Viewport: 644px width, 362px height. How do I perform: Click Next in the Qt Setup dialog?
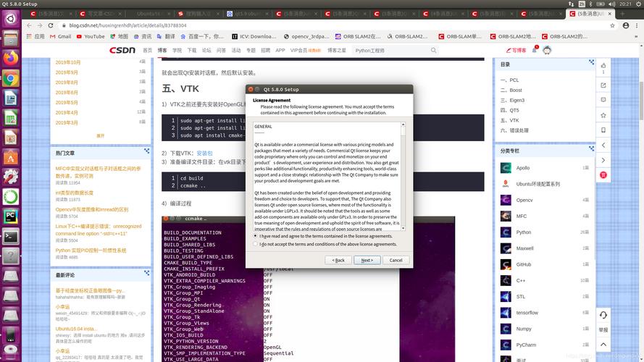367,260
